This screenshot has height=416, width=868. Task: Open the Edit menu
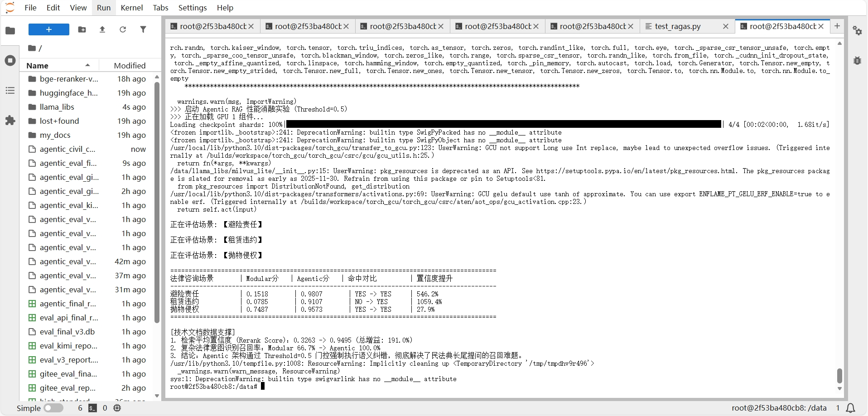pos(53,8)
